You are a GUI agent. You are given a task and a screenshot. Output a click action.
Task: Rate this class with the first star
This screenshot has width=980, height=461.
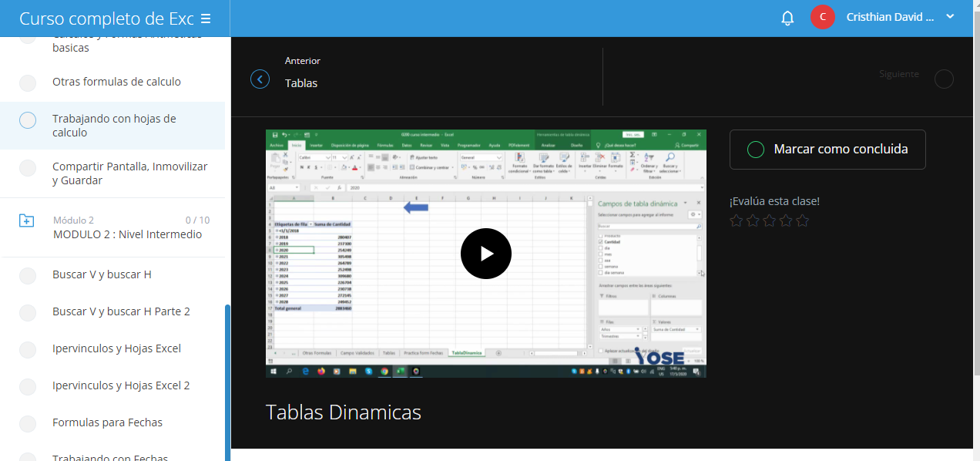tap(736, 221)
